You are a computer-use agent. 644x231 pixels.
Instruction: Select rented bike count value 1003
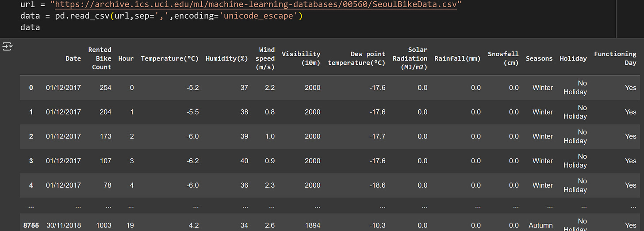[x=103, y=225]
